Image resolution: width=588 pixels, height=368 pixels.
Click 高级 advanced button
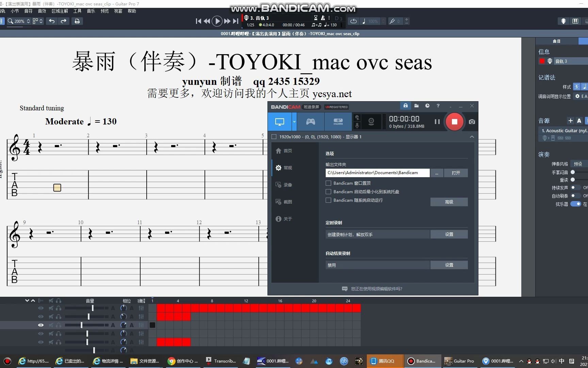[449, 202]
